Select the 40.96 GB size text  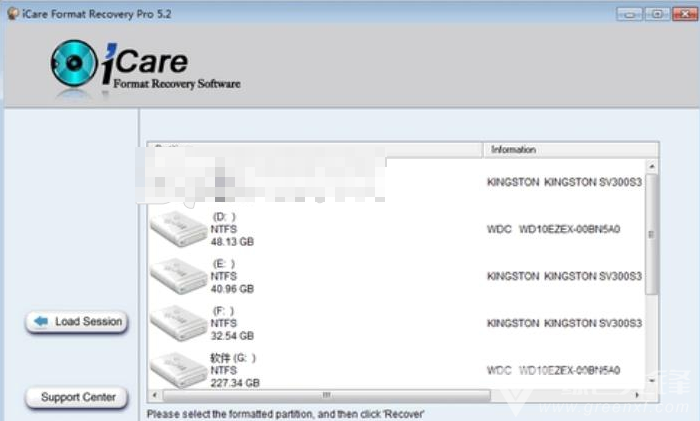pos(232,289)
